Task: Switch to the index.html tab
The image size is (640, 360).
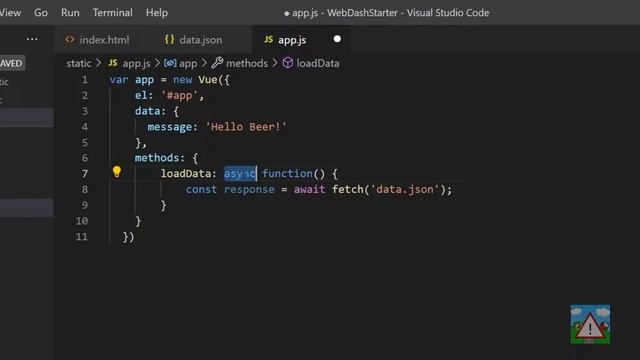Action: point(97,40)
